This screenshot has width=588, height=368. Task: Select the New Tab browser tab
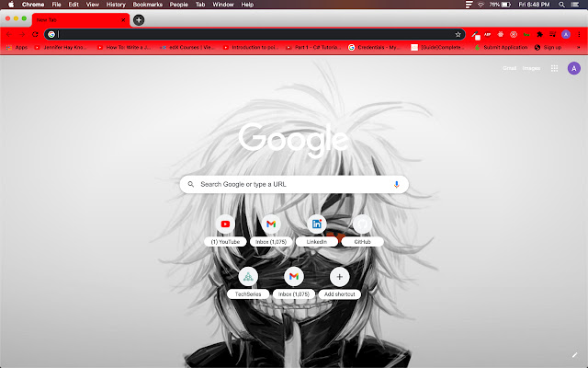(x=80, y=20)
